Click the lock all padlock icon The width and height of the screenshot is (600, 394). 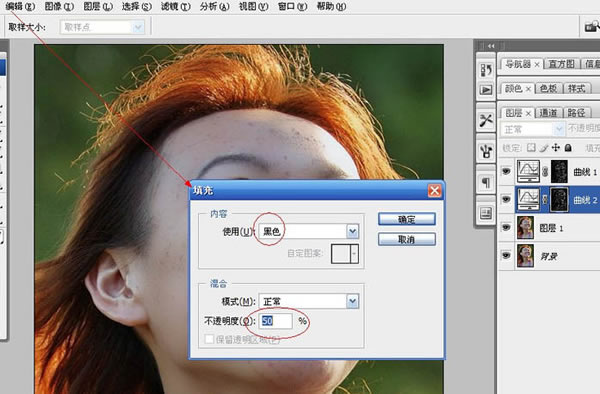coord(568,148)
